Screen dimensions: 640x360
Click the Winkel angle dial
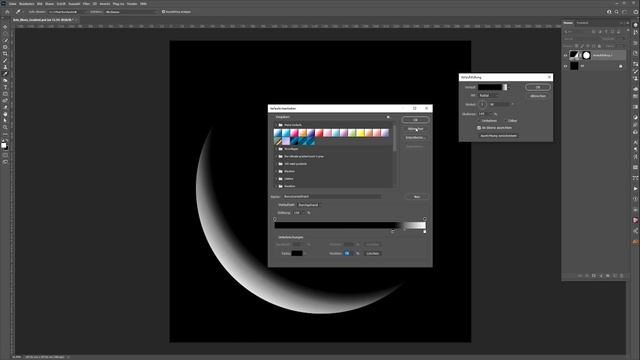(x=482, y=104)
